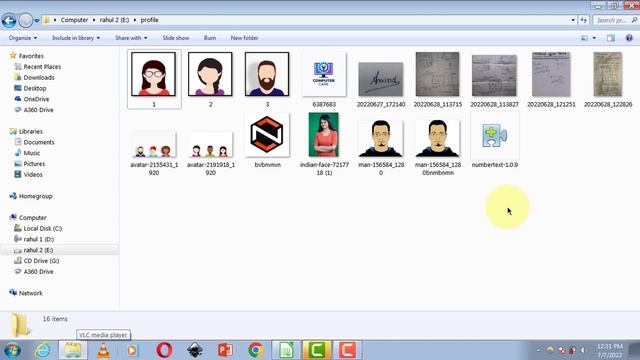Open the recent locations dropdown arrow
This screenshot has width=640, height=360.
tap(37, 20)
